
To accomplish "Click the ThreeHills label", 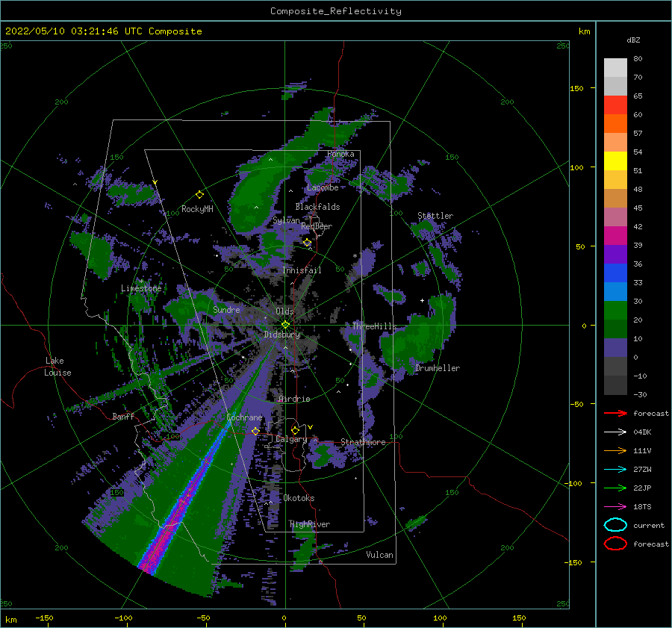I will 374,326.
